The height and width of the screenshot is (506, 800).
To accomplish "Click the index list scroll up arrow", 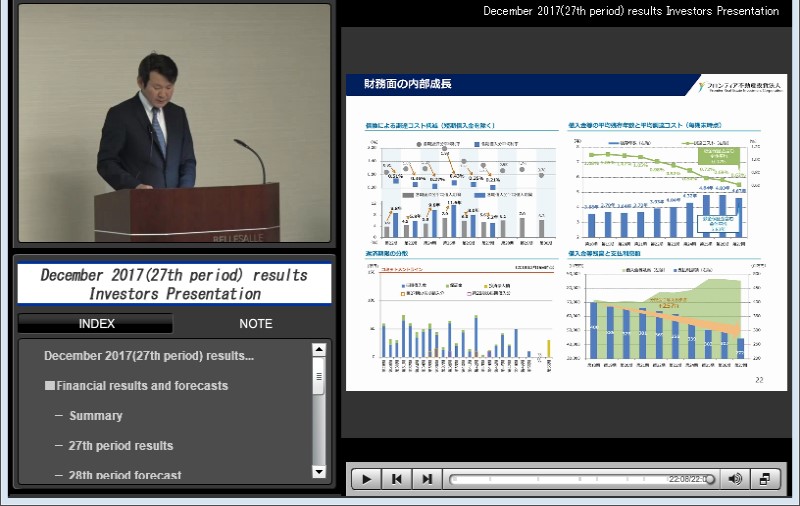I will (319, 349).
